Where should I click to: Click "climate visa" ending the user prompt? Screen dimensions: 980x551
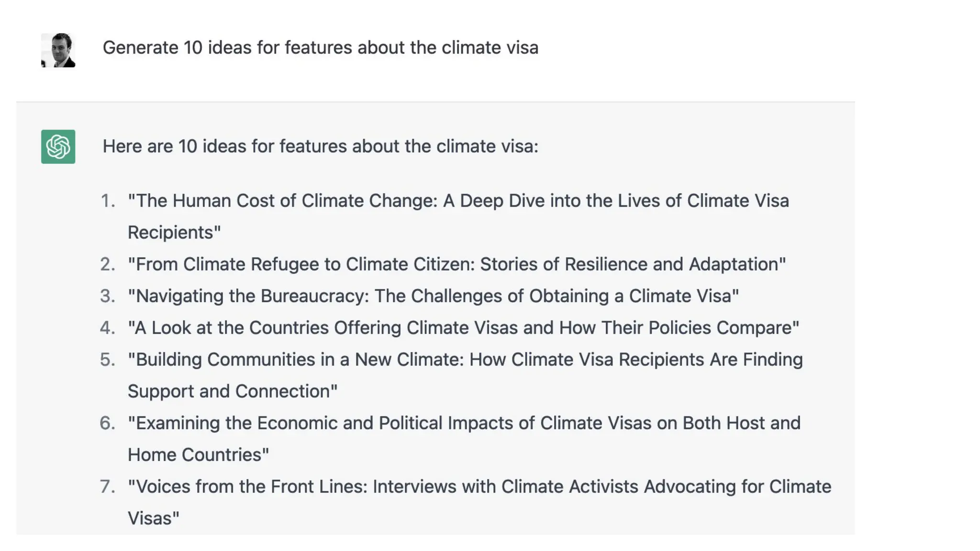pos(490,48)
